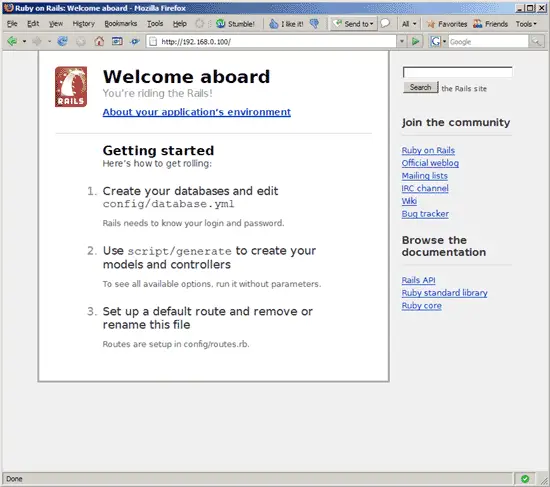
Task: Click the speech bubble reviews icon
Action: tap(385, 24)
